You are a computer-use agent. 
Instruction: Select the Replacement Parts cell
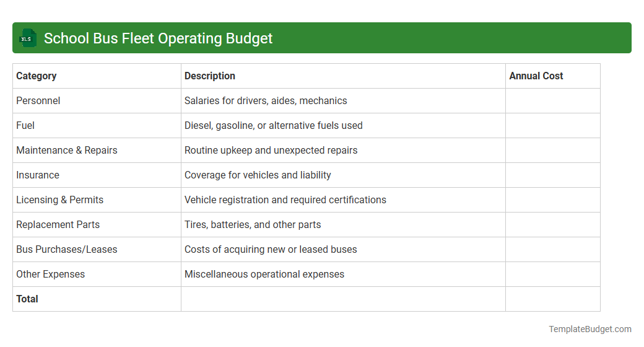[x=97, y=224]
